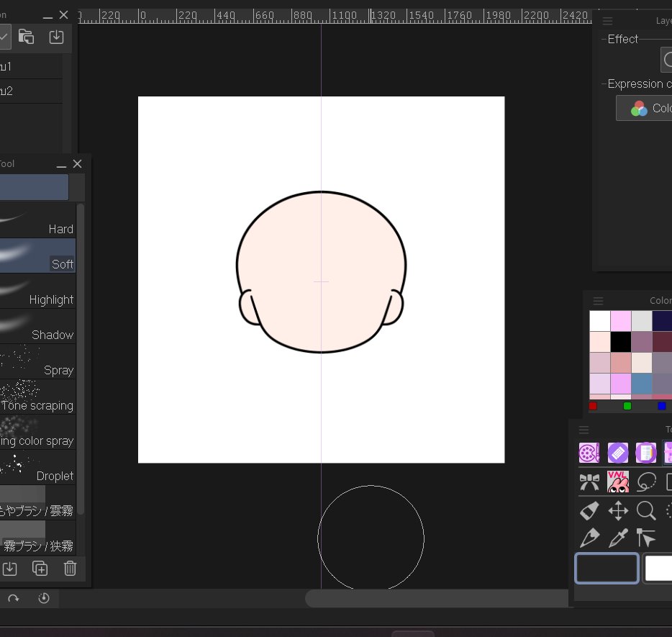The image size is (672, 637).
Task: Select the ribbon bow tool icon
Action: pos(589,482)
